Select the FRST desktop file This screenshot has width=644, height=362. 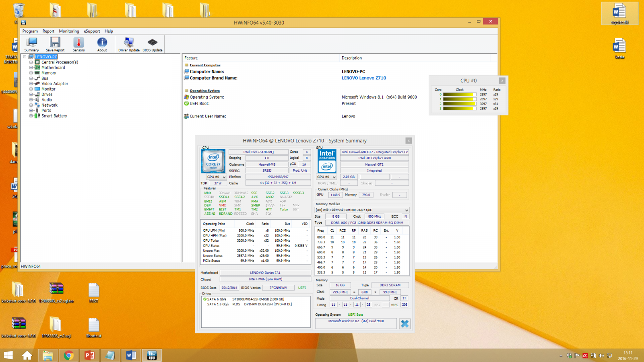94,293
